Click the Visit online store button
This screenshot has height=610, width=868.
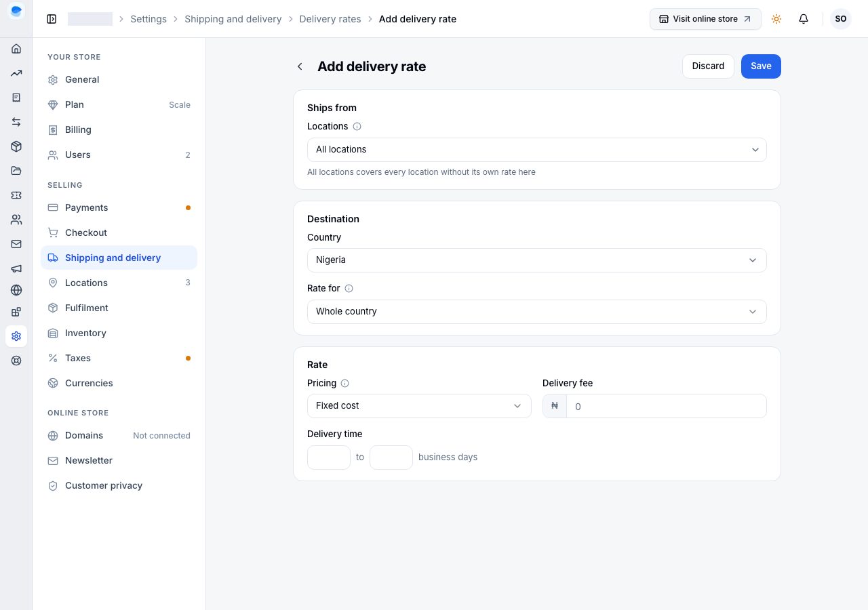705,19
